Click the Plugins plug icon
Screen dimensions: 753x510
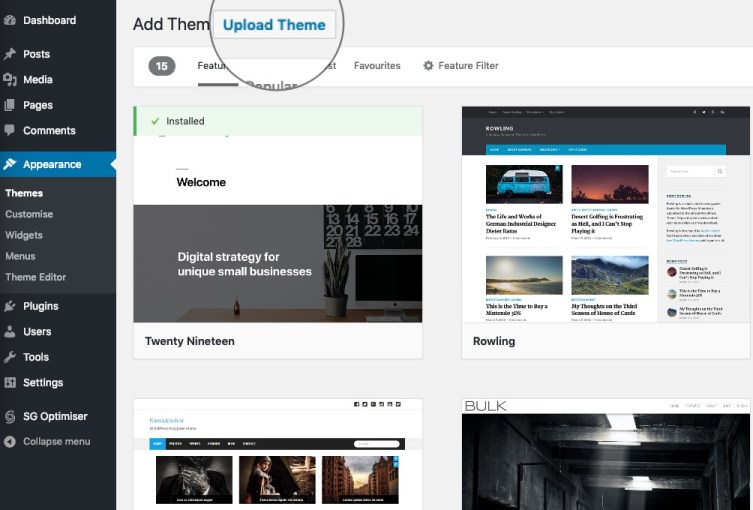point(9,306)
